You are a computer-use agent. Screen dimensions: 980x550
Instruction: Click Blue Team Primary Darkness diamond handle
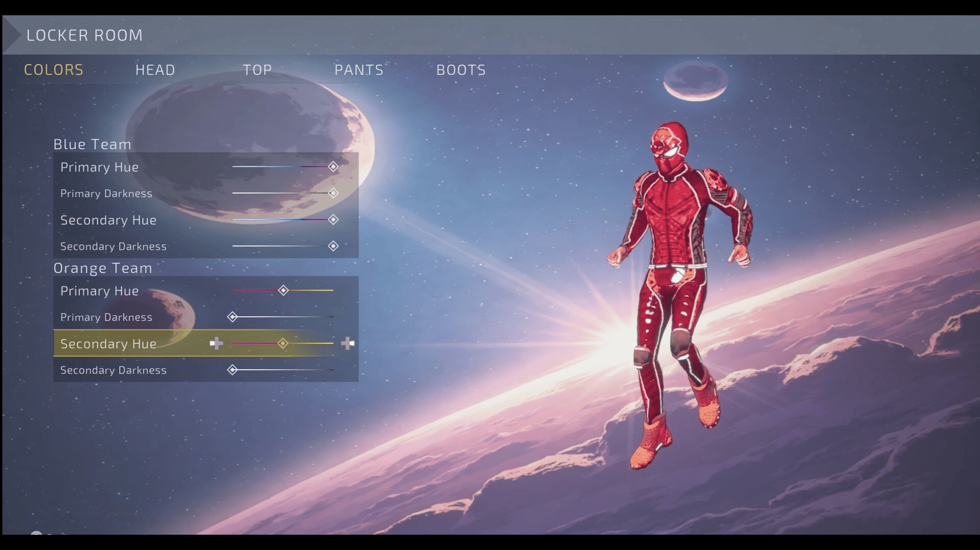333,193
